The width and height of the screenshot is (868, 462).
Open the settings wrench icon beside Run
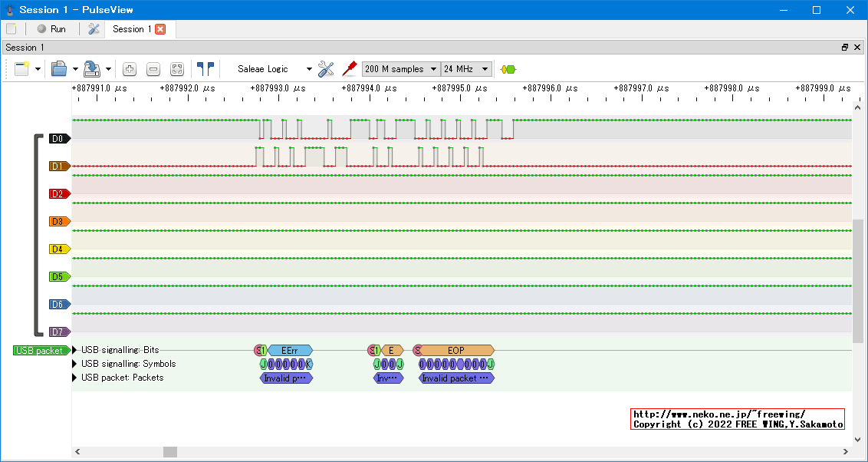(94, 29)
